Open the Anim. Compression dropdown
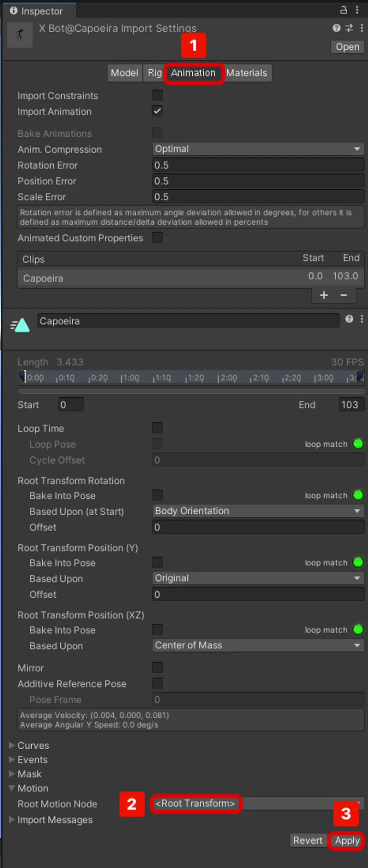368x868 pixels. coord(258,149)
